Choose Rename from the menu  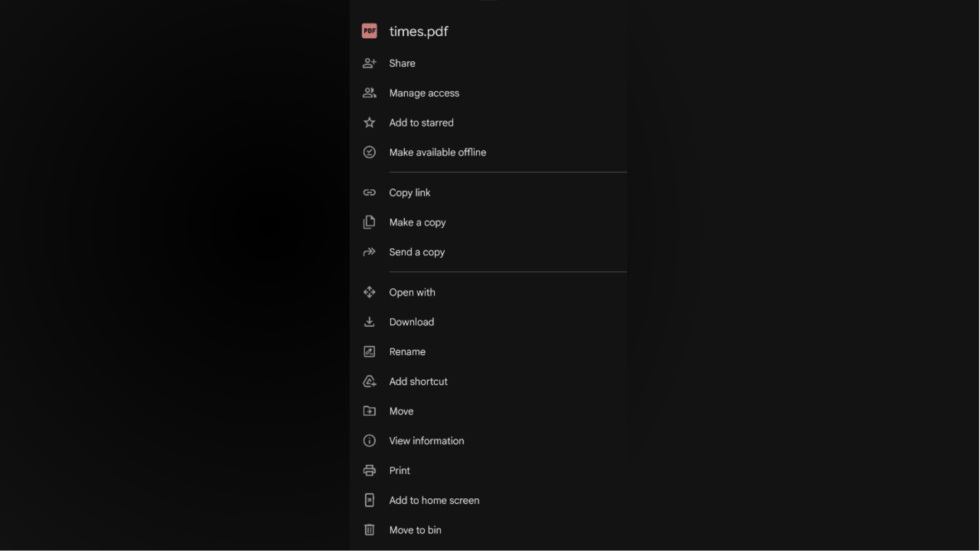(x=407, y=352)
